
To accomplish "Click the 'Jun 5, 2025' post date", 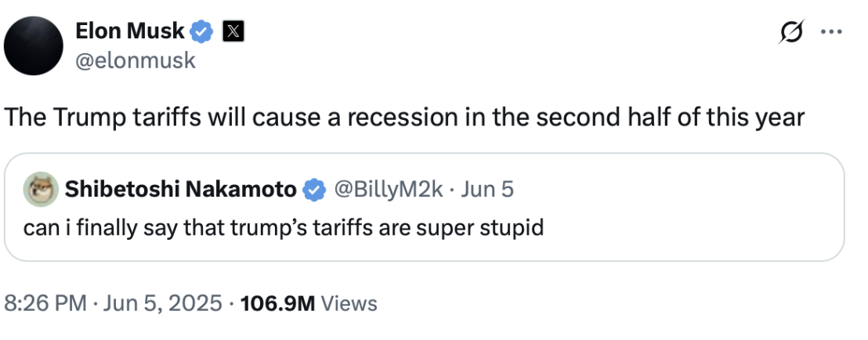I will click(x=163, y=304).
